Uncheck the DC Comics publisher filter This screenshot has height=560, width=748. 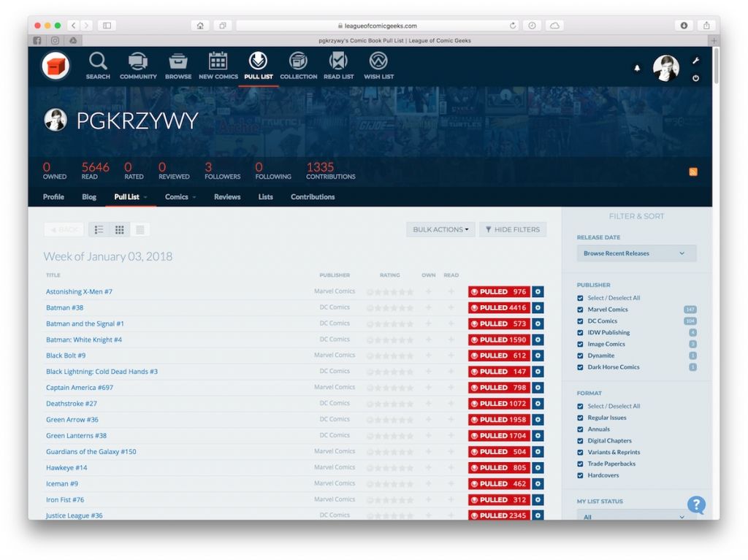click(x=580, y=321)
